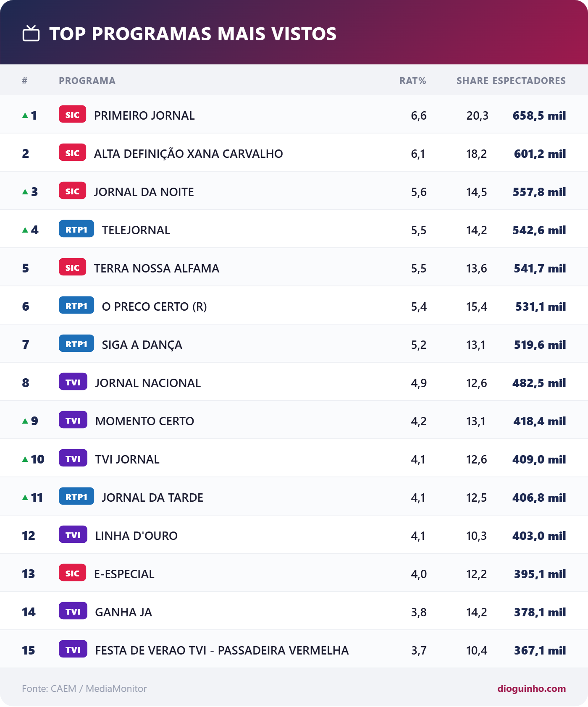588x707 pixels.
Task: Click Terra Nossa Alfama program name
Action: pyautogui.click(x=156, y=268)
